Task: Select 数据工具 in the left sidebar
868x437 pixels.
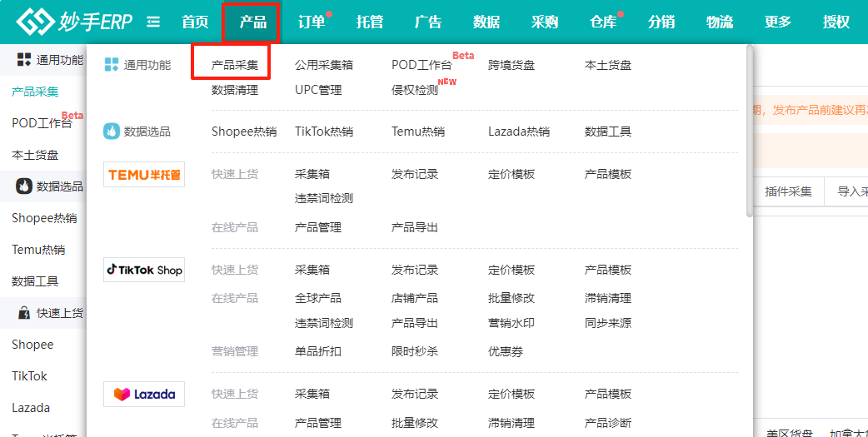Action: tap(35, 281)
